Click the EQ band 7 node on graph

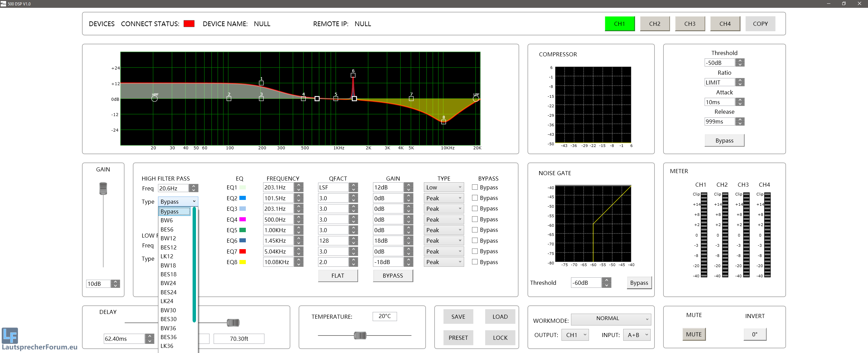411,99
